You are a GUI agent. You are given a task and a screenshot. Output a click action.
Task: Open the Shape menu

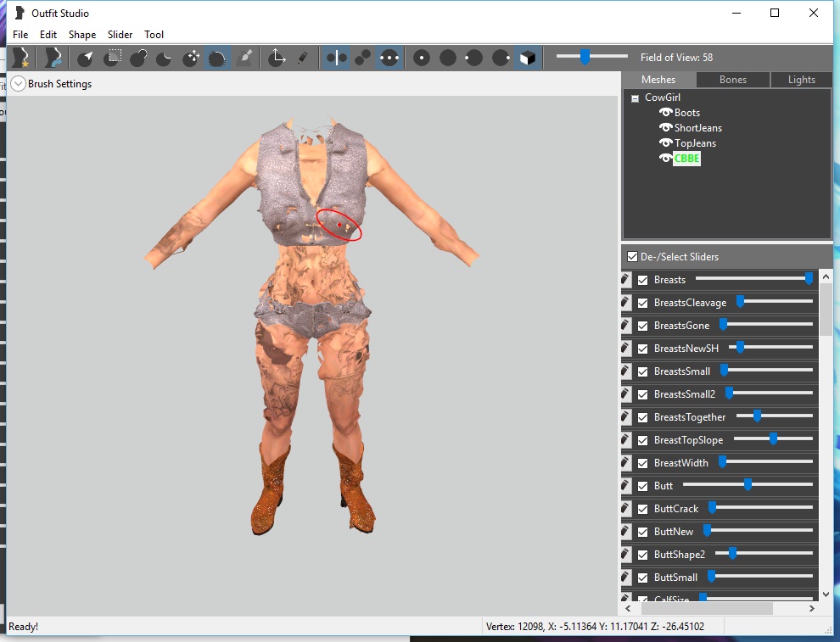82,35
